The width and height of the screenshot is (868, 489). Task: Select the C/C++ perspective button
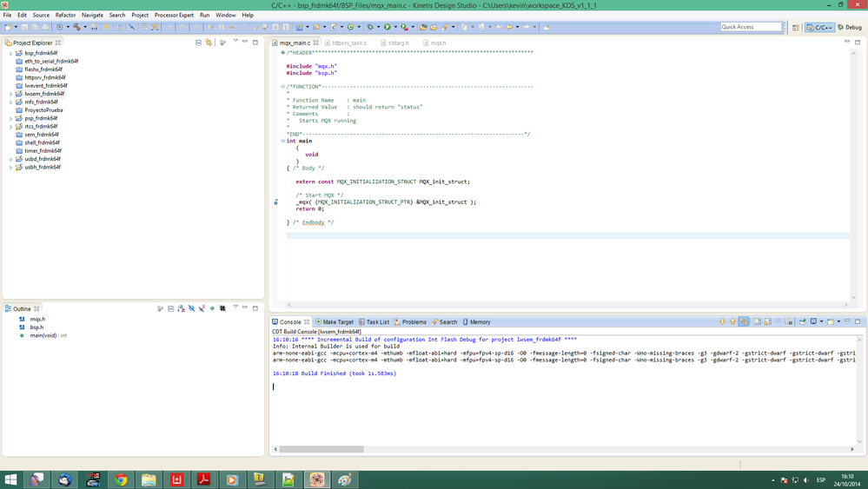pyautogui.click(x=819, y=27)
